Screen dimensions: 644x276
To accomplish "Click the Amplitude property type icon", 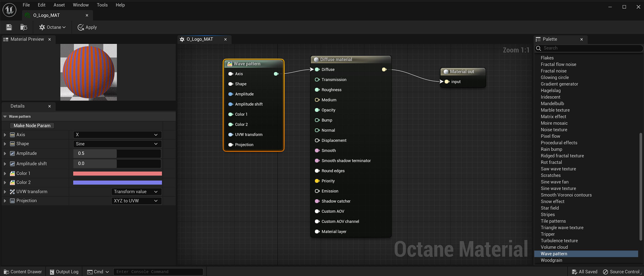I will [x=12, y=153].
